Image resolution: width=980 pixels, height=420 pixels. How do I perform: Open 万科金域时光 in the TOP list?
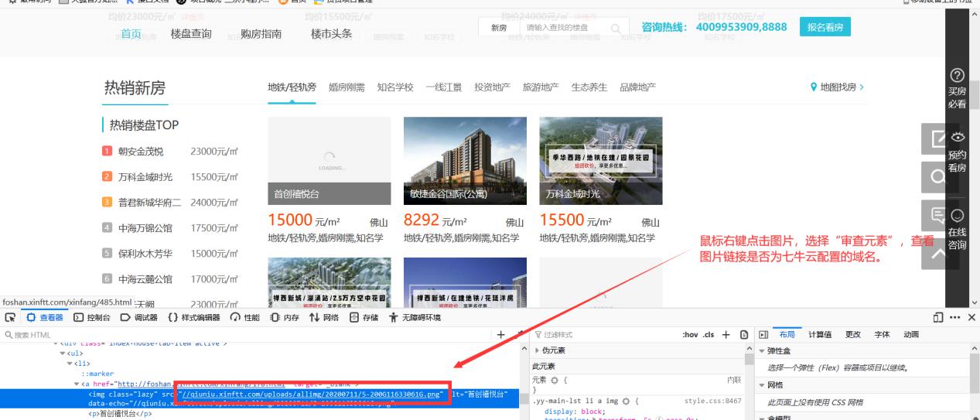coord(145,177)
